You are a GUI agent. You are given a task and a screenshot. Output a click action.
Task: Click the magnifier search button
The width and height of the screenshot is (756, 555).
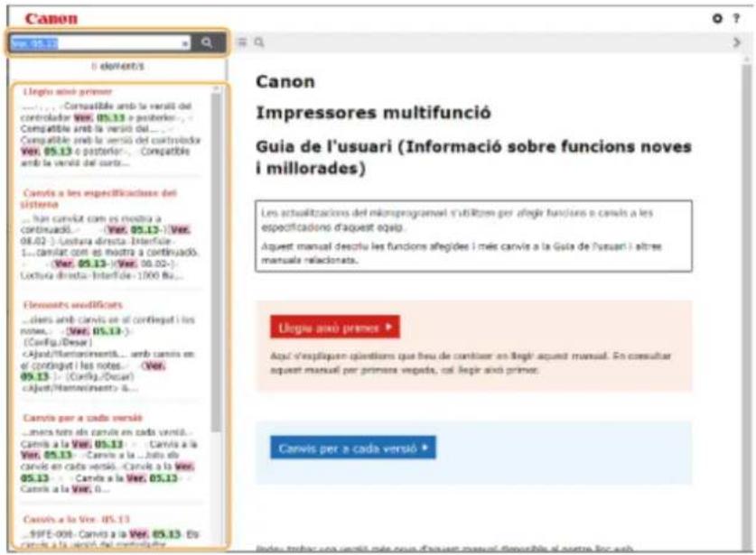(x=207, y=43)
